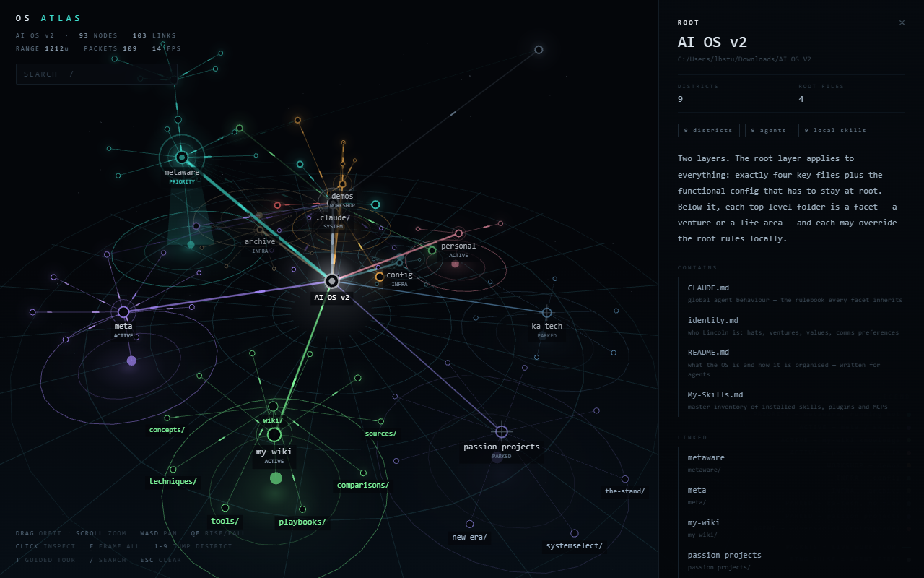Select the playbooks/ folder node
This screenshot has width=924, height=578.
302,509
